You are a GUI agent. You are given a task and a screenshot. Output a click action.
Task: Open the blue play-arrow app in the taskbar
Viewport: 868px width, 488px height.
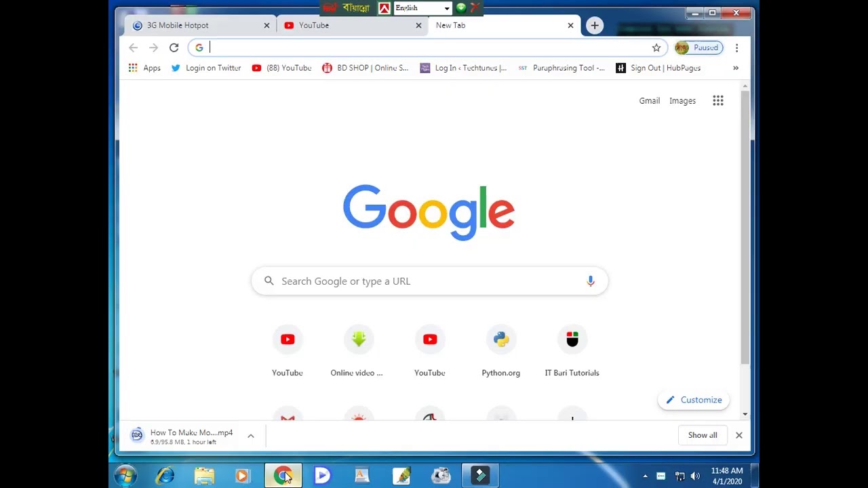[x=322, y=476]
